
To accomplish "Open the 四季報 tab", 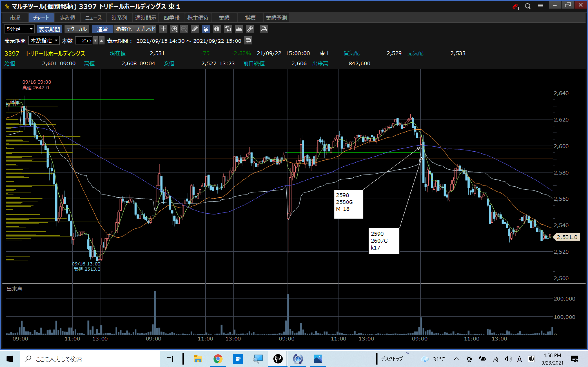I will point(171,18).
